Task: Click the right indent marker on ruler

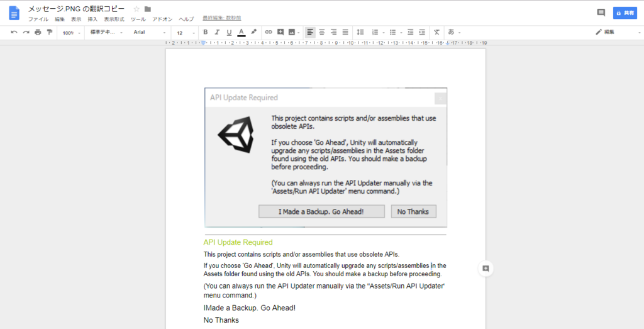Action: 448,43
